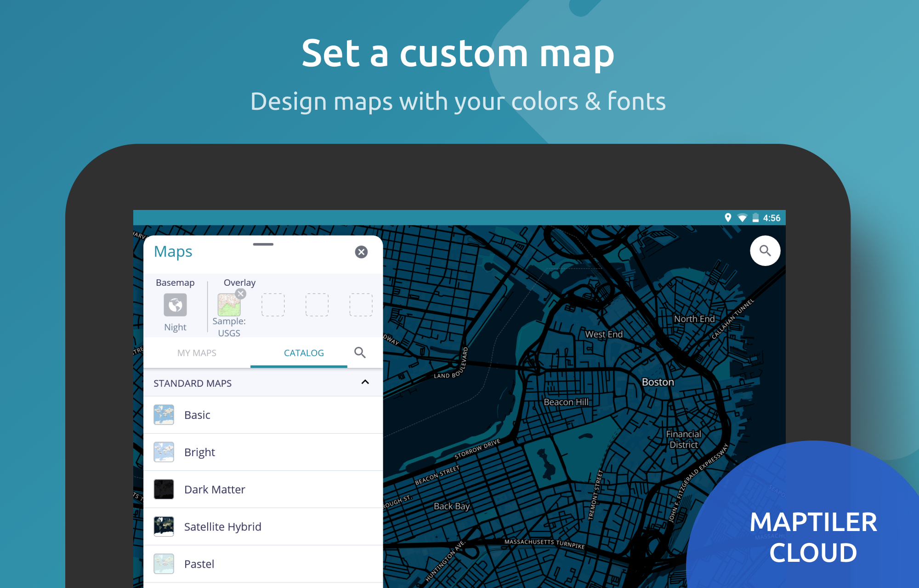Click the Back Bay map label

[x=452, y=506]
